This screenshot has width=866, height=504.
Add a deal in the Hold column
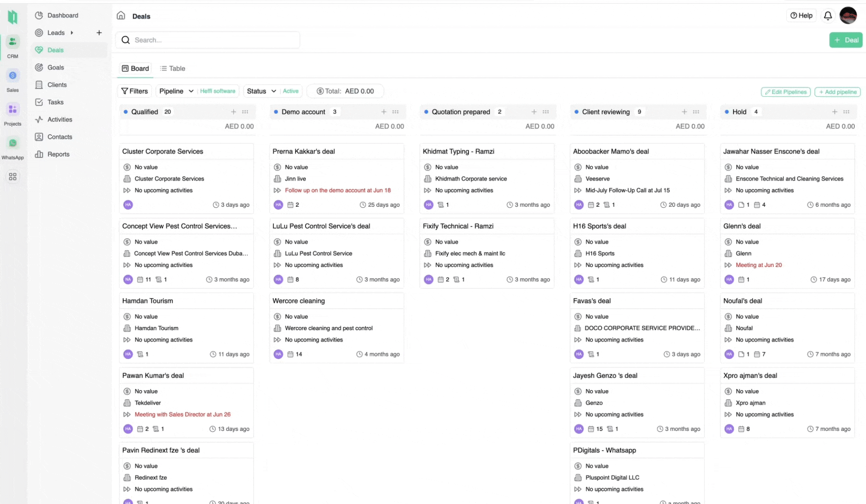(834, 112)
